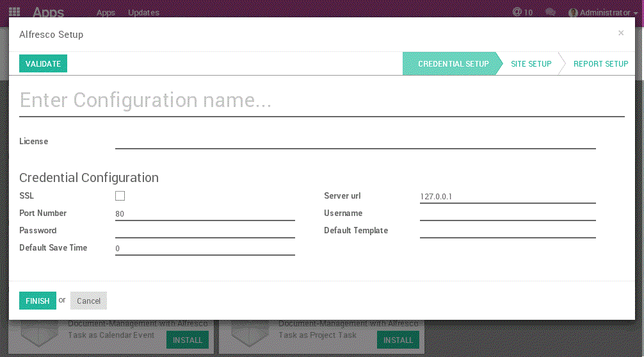Click the Validate button
Viewport: 644px width, 357px height.
(43, 63)
